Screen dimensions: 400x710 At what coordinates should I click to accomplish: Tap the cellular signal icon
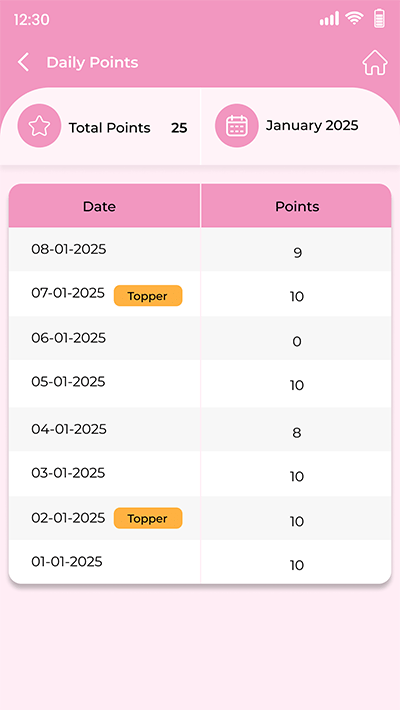click(329, 19)
